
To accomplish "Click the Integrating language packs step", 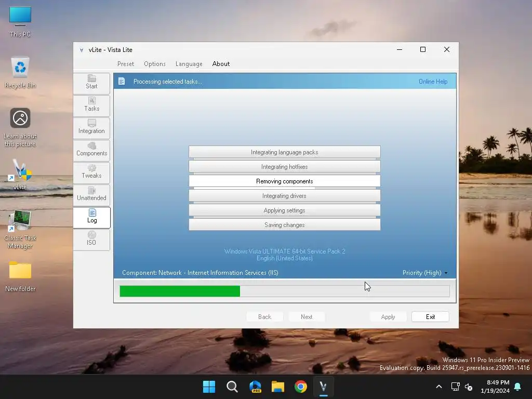I will [x=284, y=152].
